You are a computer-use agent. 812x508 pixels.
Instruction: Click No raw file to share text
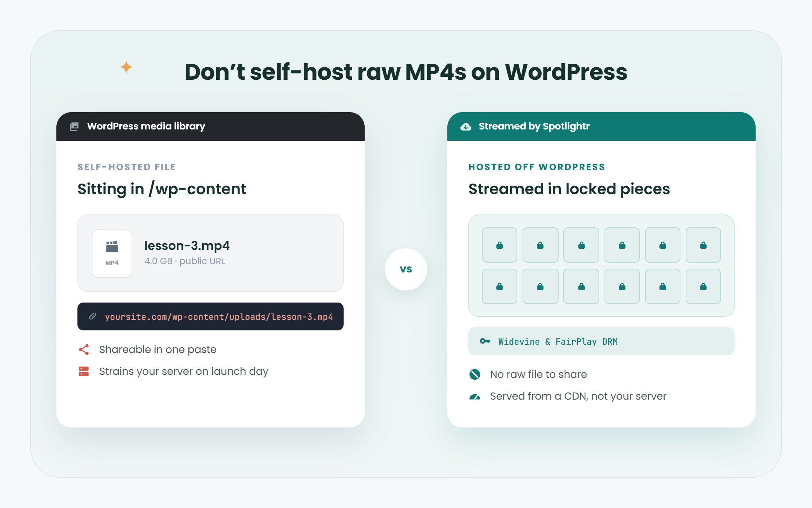pyautogui.click(x=539, y=374)
